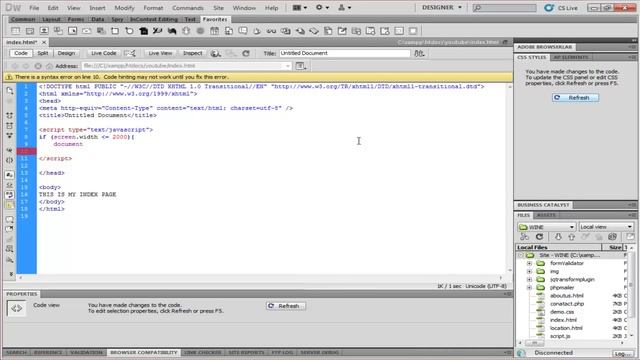Switch to Design view
Viewport: 640px width, 360px height.
66,53
